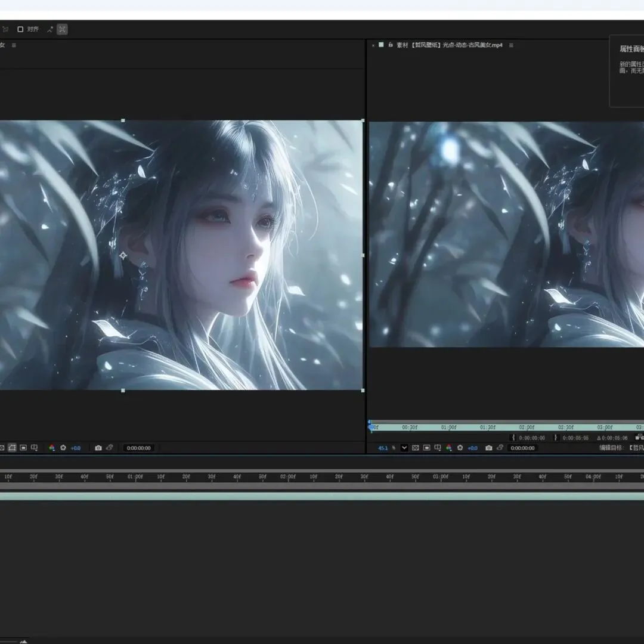Set the out point with the } button
This screenshot has height=644, width=644.
[x=556, y=438]
